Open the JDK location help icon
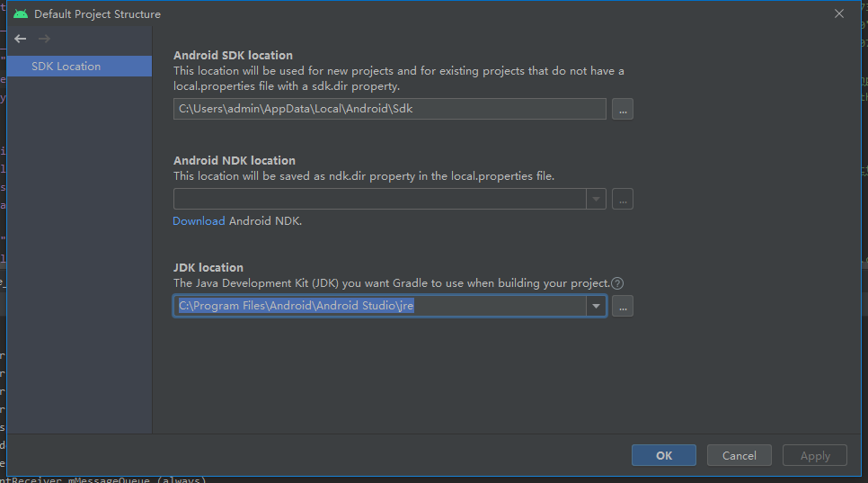 pos(617,283)
